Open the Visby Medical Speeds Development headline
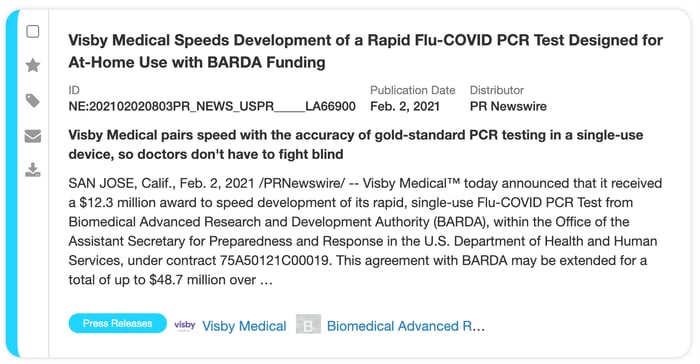The image size is (700, 364). (365, 51)
